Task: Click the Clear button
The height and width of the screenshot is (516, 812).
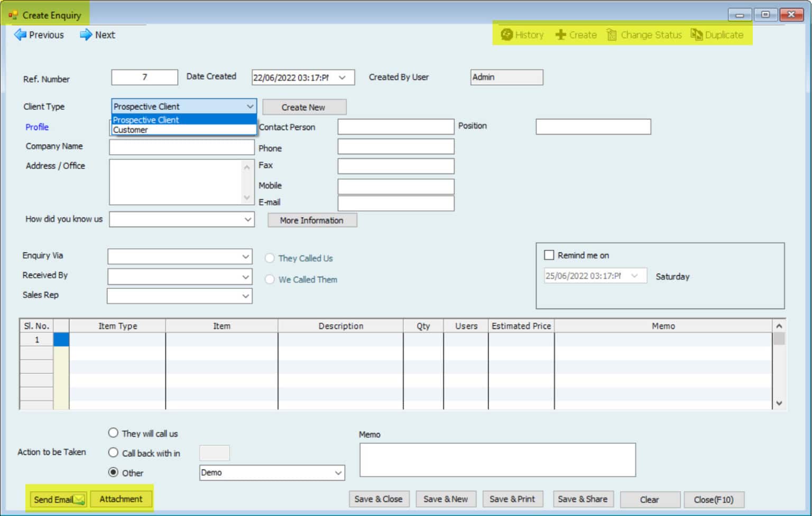Action: 650,500
